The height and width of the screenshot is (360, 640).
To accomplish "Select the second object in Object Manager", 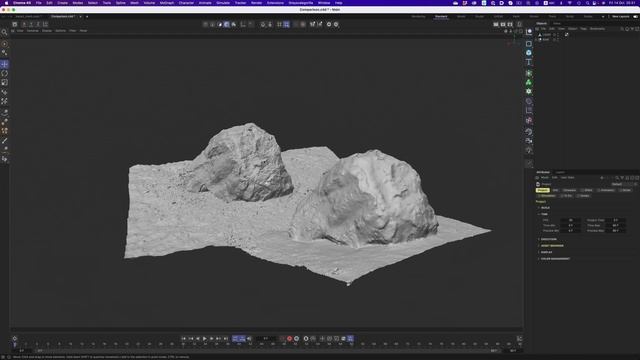I will (x=545, y=40).
